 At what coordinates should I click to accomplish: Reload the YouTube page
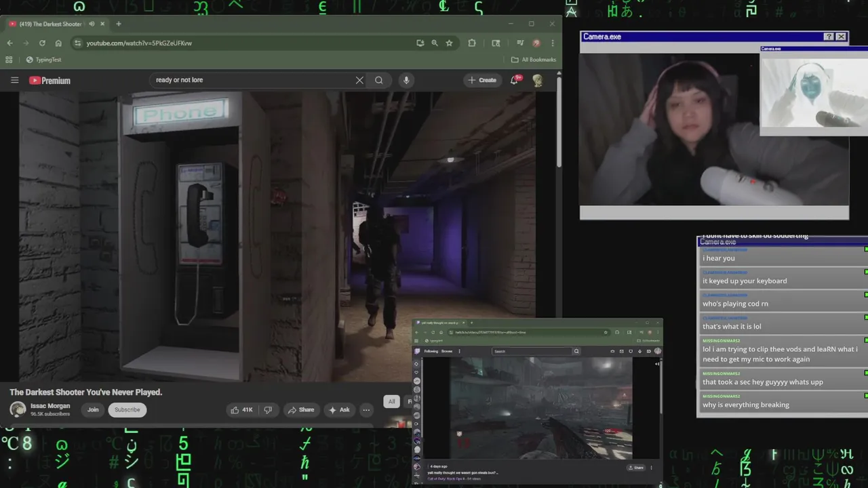coord(42,43)
